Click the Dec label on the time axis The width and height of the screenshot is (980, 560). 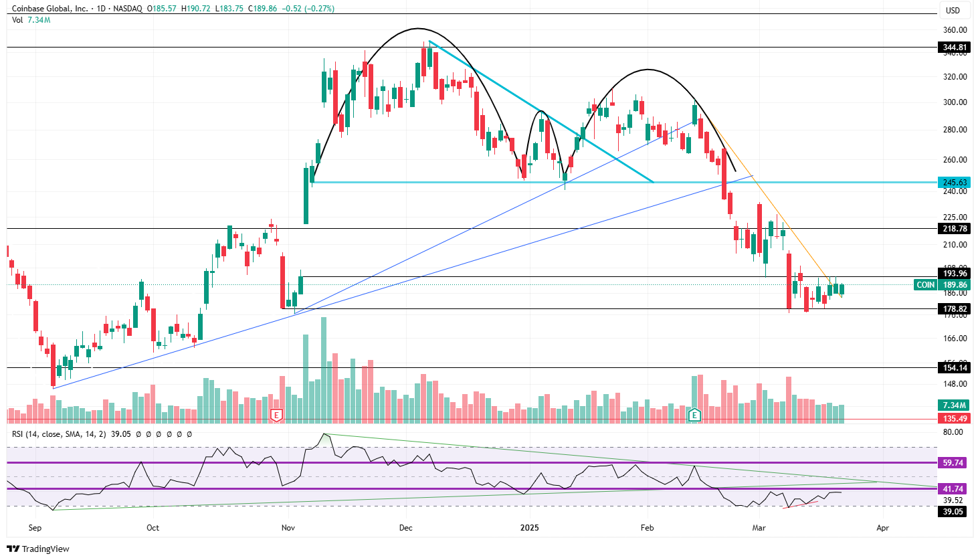tap(405, 528)
